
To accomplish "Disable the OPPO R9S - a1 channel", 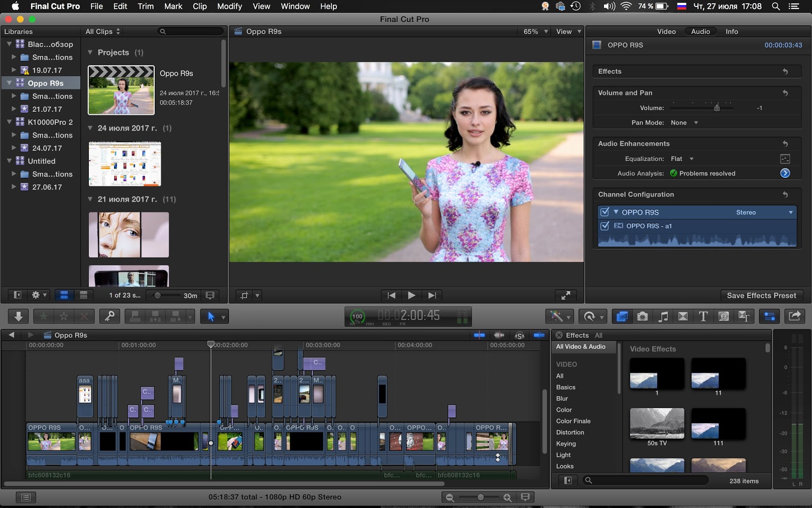I will coord(604,226).
